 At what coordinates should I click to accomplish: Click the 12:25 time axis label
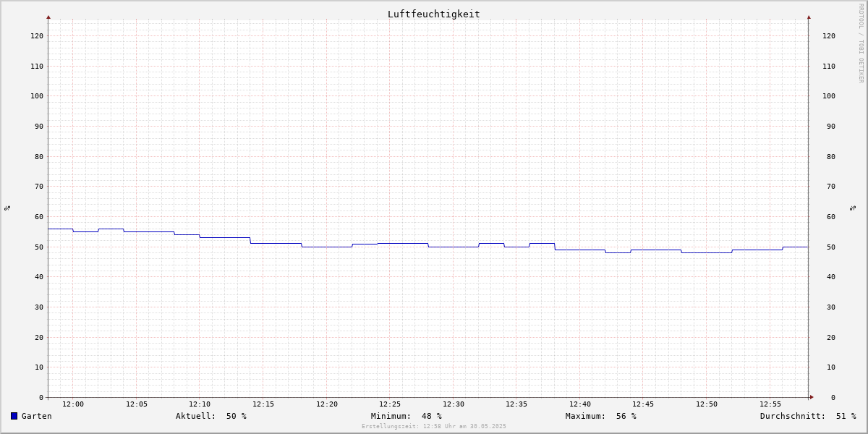point(390,404)
